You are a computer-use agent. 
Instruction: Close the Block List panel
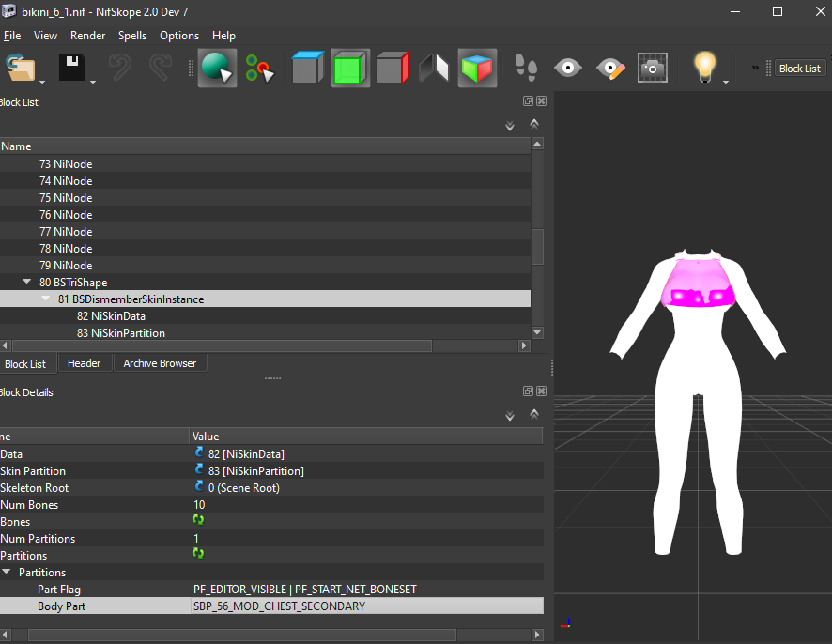tap(541, 100)
